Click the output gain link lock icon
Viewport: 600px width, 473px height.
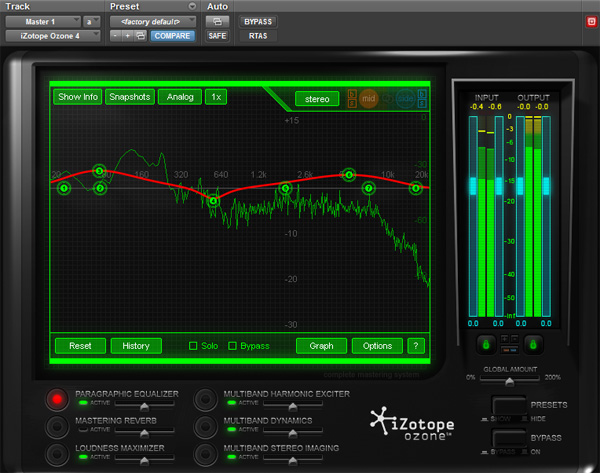(533, 344)
